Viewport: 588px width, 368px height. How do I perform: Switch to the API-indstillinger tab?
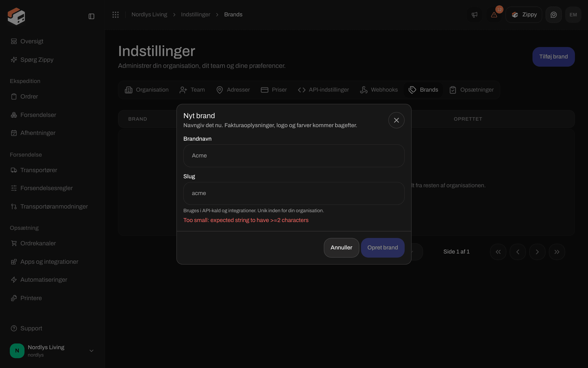point(323,90)
